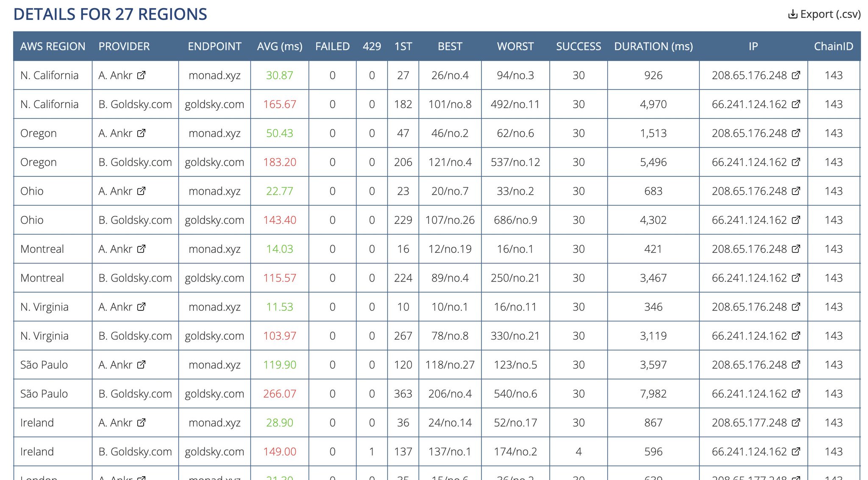This screenshot has height=480, width=868.
Task: Click the DURATION (ms) column header
Action: pyautogui.click(x=653, y=46)
